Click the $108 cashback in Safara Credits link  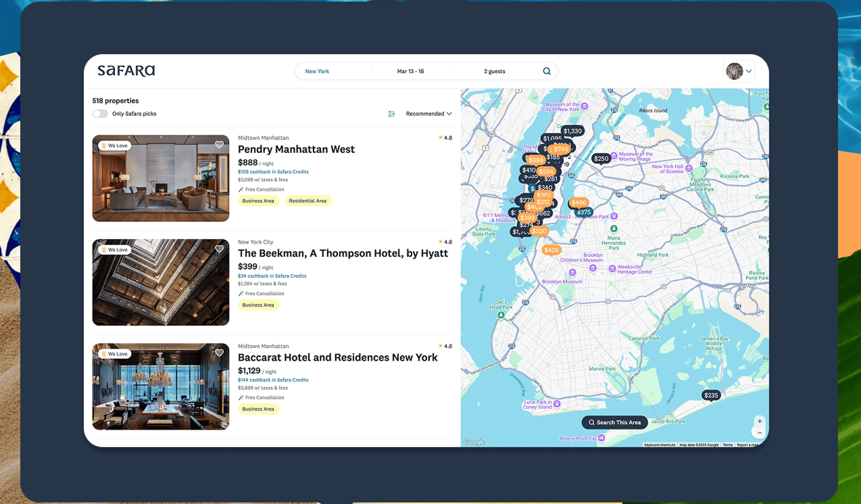tap(273, 172)
